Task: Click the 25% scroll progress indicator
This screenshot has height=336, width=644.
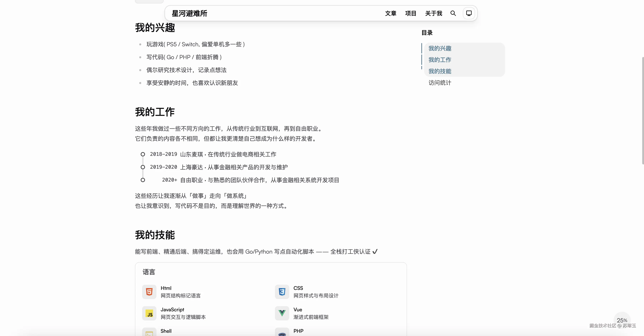Action: coord(622,320)
